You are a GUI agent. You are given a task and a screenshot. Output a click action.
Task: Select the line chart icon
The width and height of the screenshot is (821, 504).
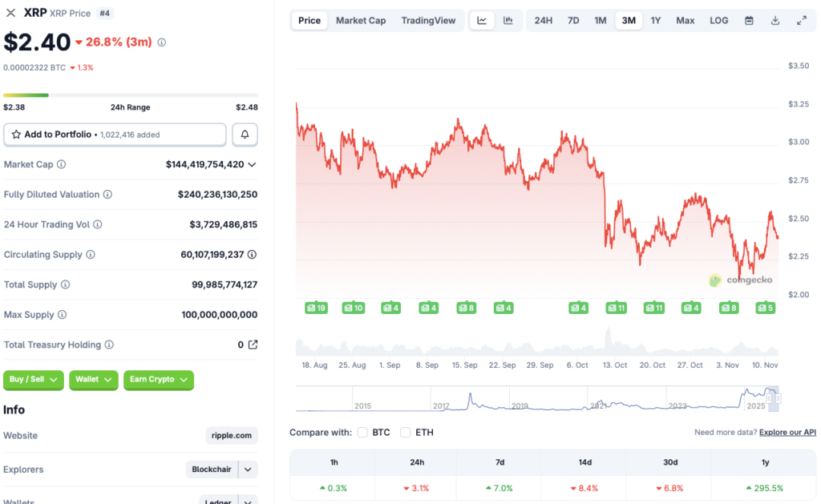pos(482,20)
